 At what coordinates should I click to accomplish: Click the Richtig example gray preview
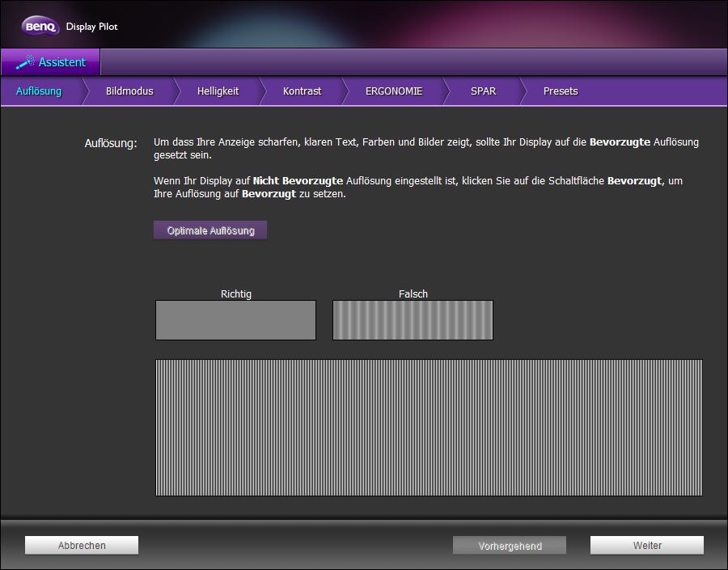(235, 320)
